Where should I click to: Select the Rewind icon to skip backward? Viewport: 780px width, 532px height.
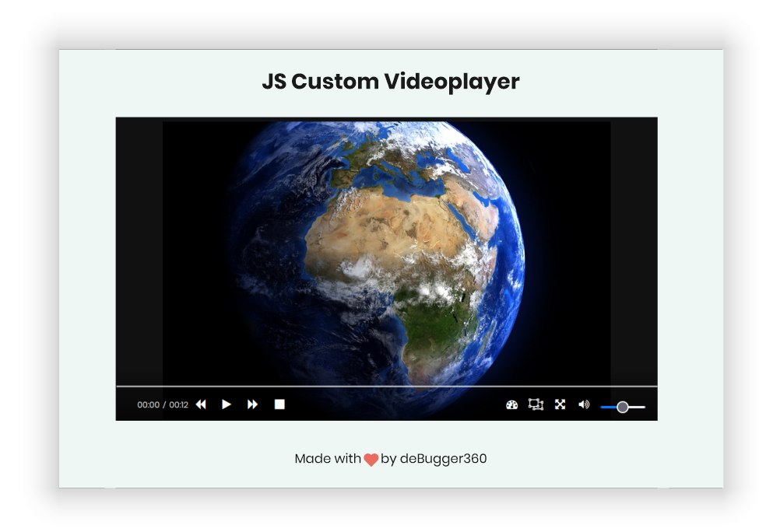tap(201, 404)
